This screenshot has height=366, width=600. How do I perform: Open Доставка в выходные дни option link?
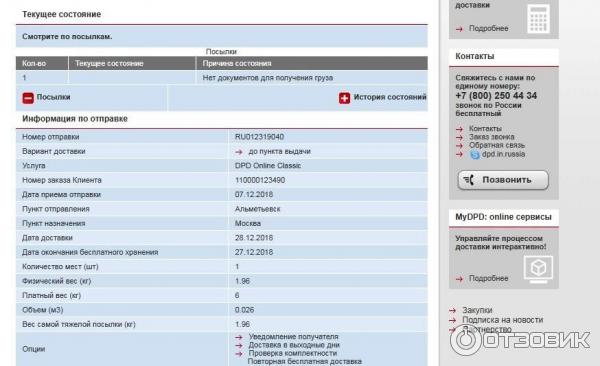294,345
